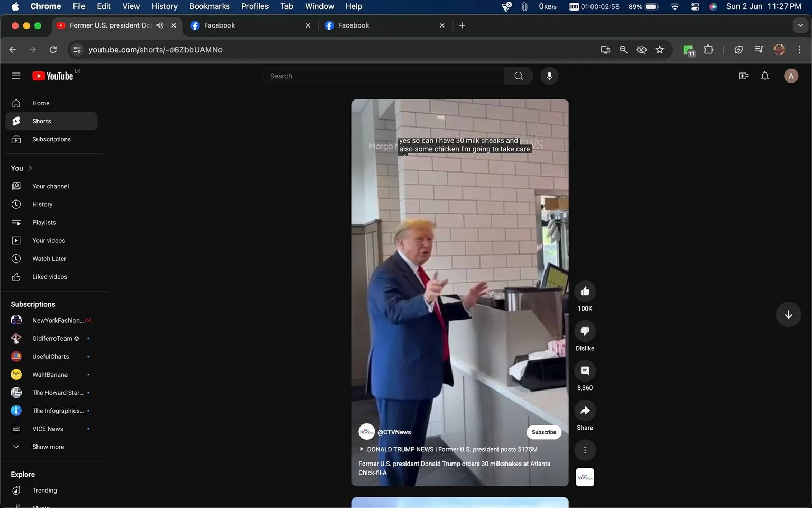Dislike the short with thumbs-down

585,331
